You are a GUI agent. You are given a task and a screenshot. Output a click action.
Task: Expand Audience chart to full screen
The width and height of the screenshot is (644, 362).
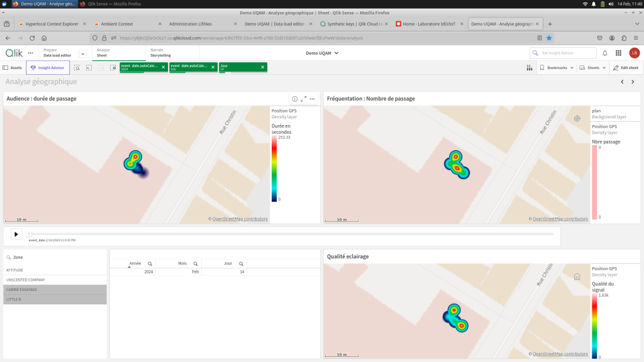(x=303, y=99)
